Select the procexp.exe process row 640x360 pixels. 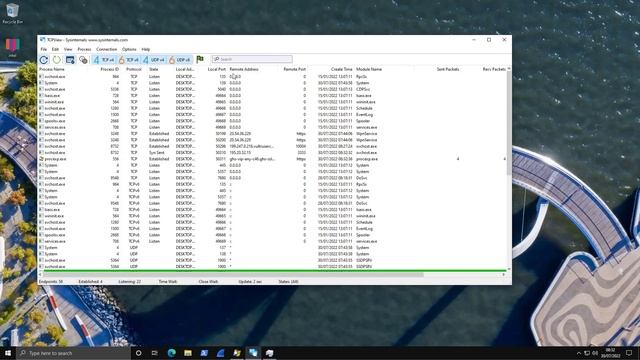[x=272, y=159]
